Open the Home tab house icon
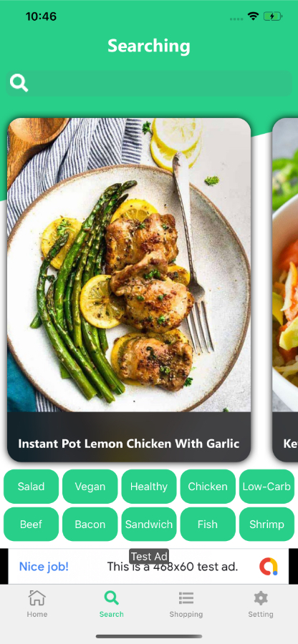The image size is (298, 644). coord(37,597)
